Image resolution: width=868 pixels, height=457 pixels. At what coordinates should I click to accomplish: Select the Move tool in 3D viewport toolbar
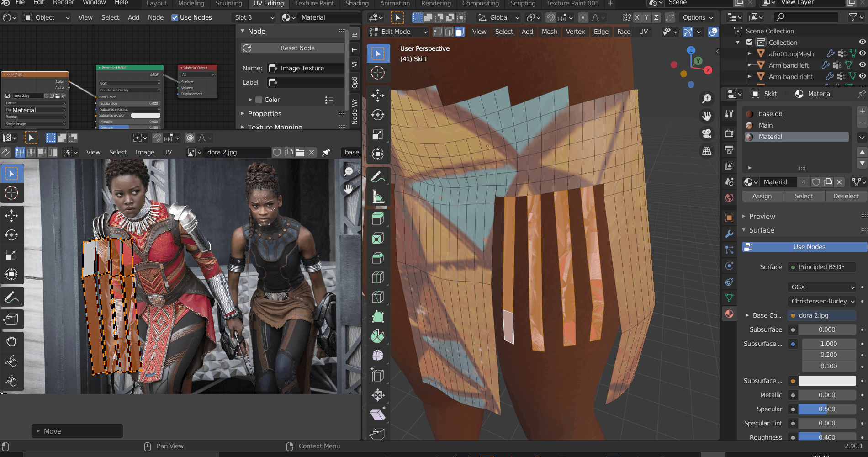coord(378,95)
